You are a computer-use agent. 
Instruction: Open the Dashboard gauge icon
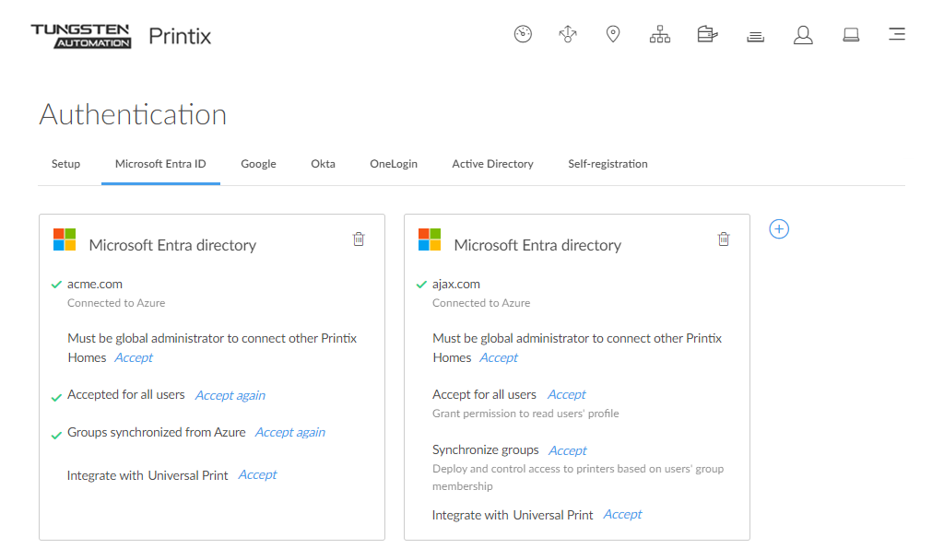[x=523, y=35]
